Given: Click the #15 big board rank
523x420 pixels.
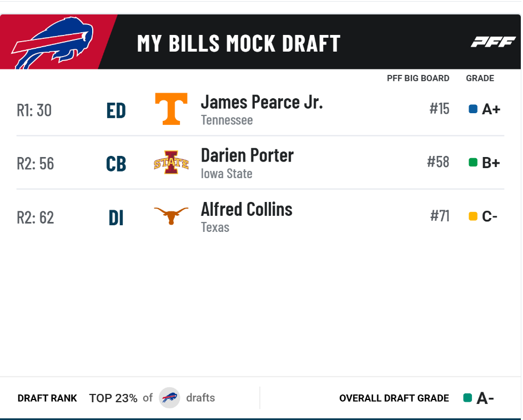Looking at the screenshot, I should pos(439,109).
